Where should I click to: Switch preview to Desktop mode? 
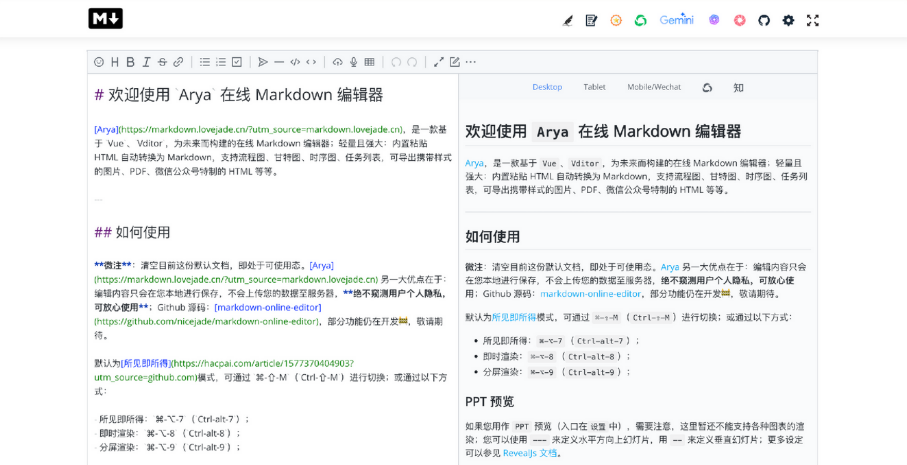click(x=547, y=87)
